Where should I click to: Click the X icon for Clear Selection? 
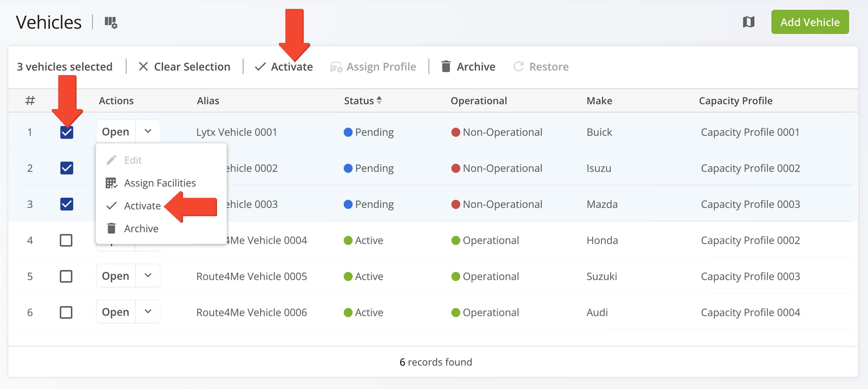point(143,67)
